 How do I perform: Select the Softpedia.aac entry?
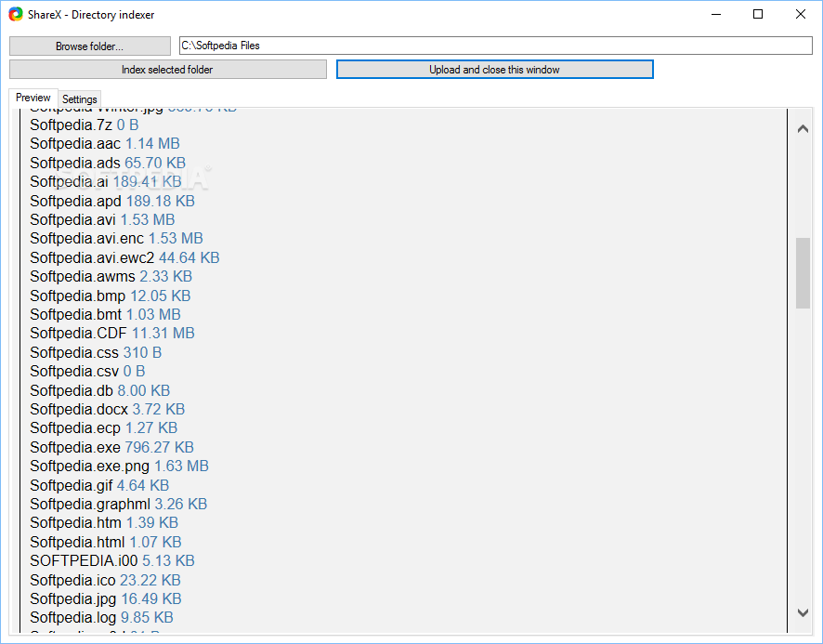click(104, 143)
